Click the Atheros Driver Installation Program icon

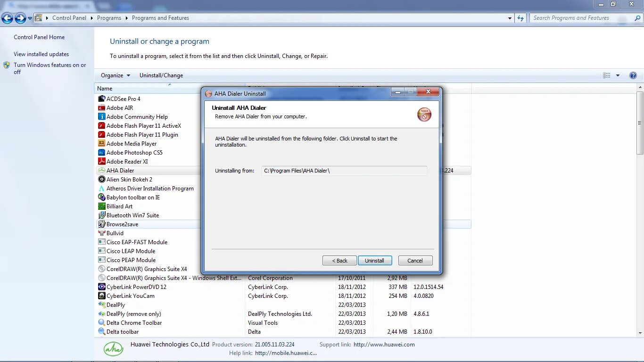[101, 188]
